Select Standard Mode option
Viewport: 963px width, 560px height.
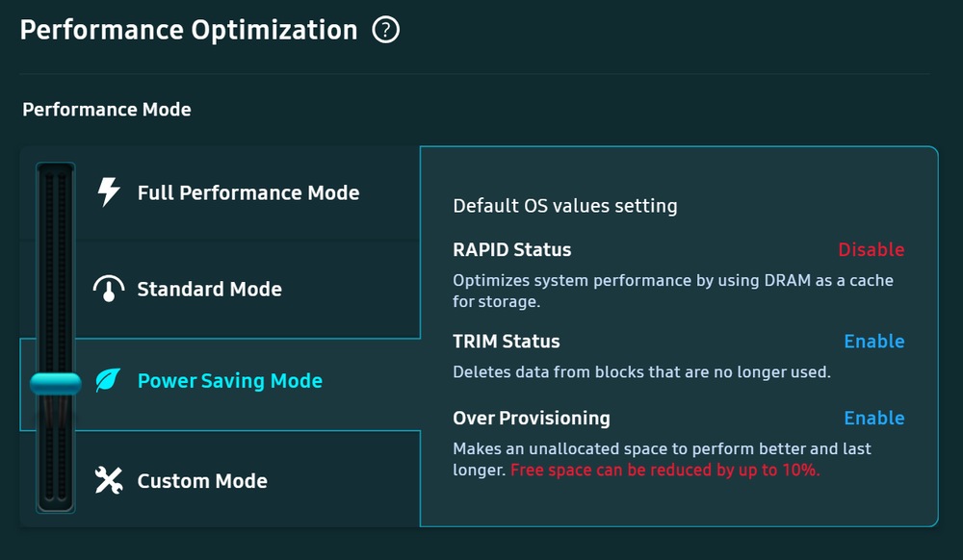(x=209, y=289)
